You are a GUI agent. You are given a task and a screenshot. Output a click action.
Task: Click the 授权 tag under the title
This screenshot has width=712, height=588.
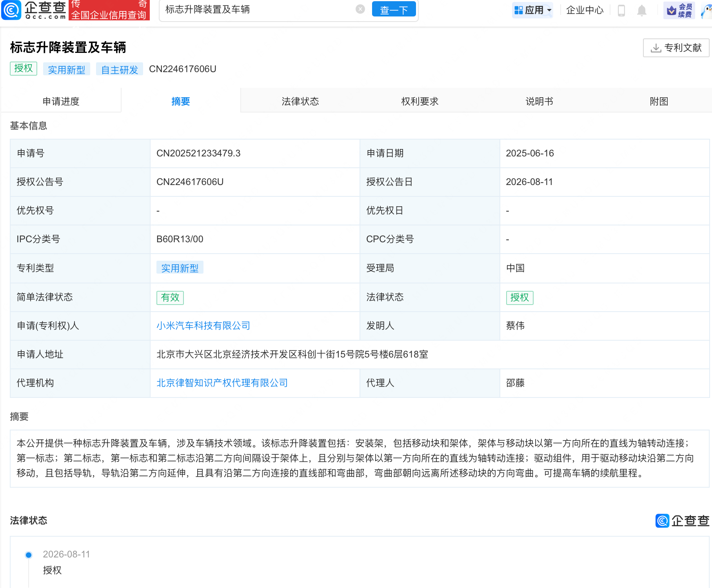pos(24,69)
